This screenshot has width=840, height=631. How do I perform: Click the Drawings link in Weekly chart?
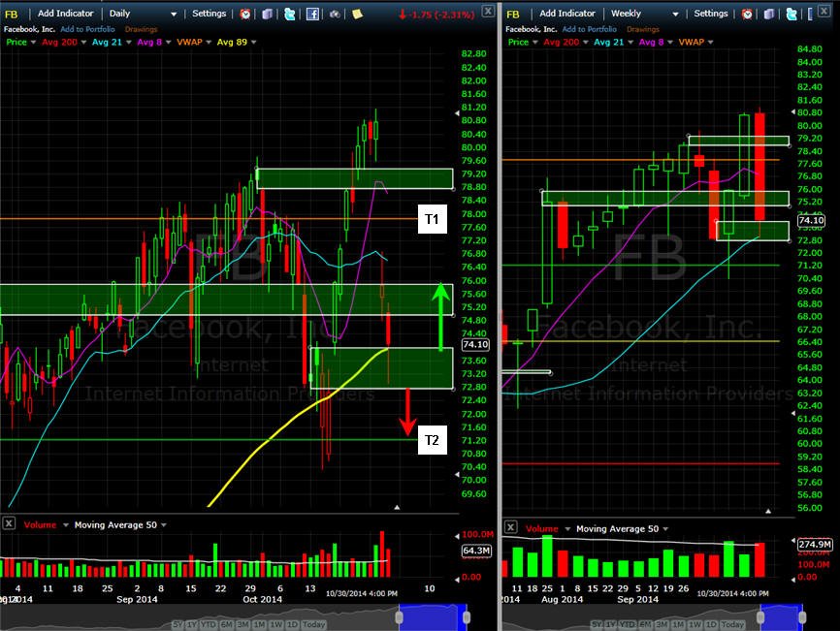coord(643,29)
